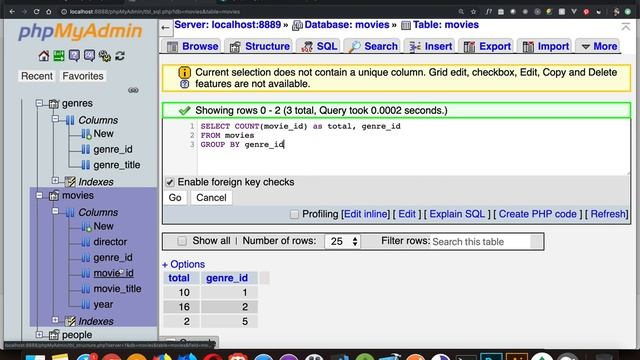Click the Go button

175,198
